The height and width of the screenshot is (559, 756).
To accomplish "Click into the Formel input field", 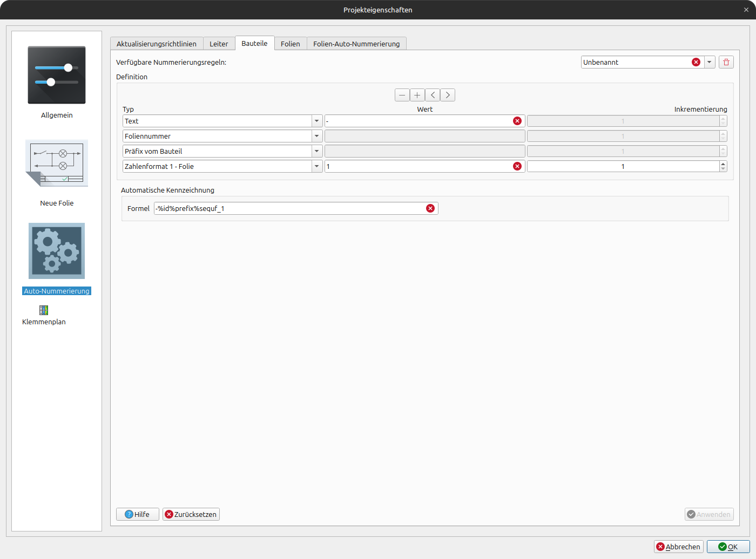I will 289,208.
